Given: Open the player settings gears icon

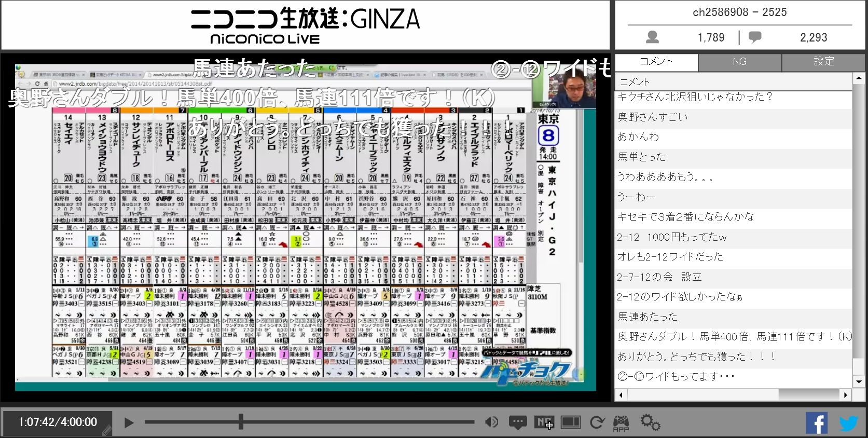Looking at the screenshot, I should pos(650,422).
